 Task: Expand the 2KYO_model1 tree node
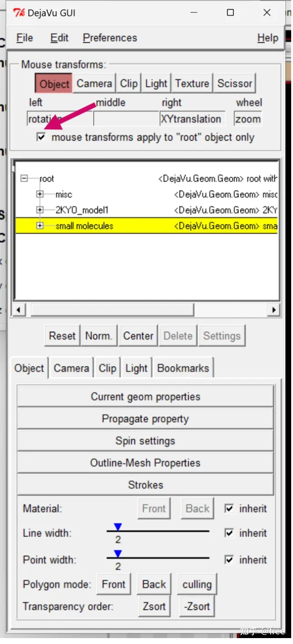[x=40, y=210]
